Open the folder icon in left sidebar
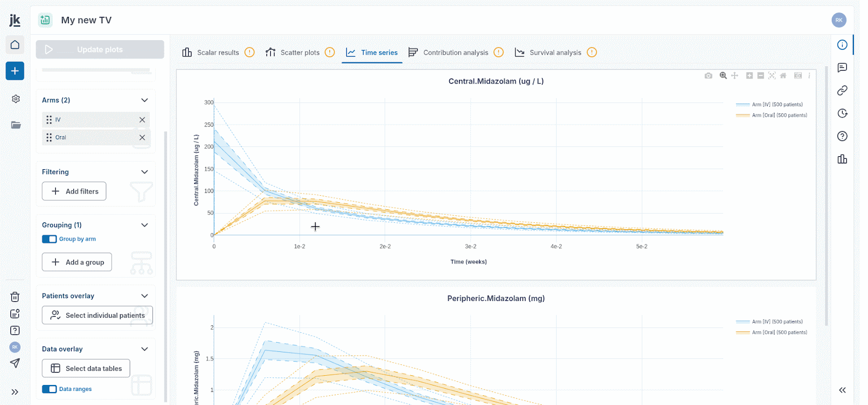The width and height of the screenshot is (868, 405). (x=16, y=125)
